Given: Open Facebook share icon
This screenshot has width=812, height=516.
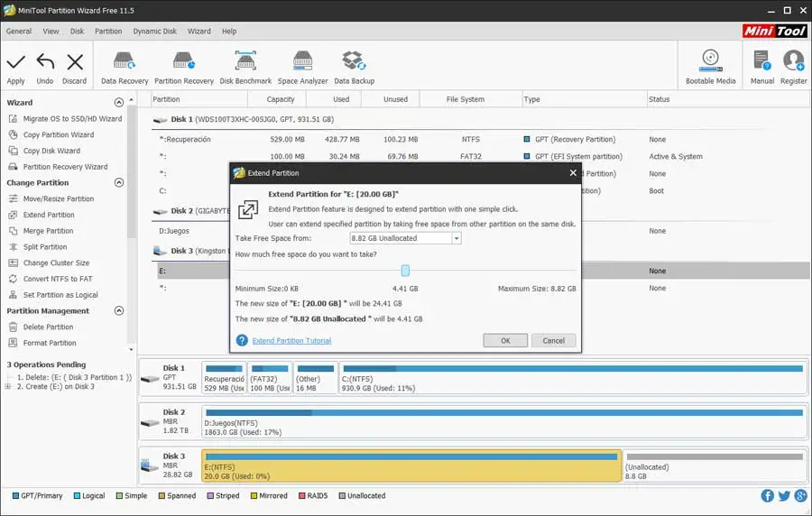Looking at the screenshot, I should click(x=768, y=496).
